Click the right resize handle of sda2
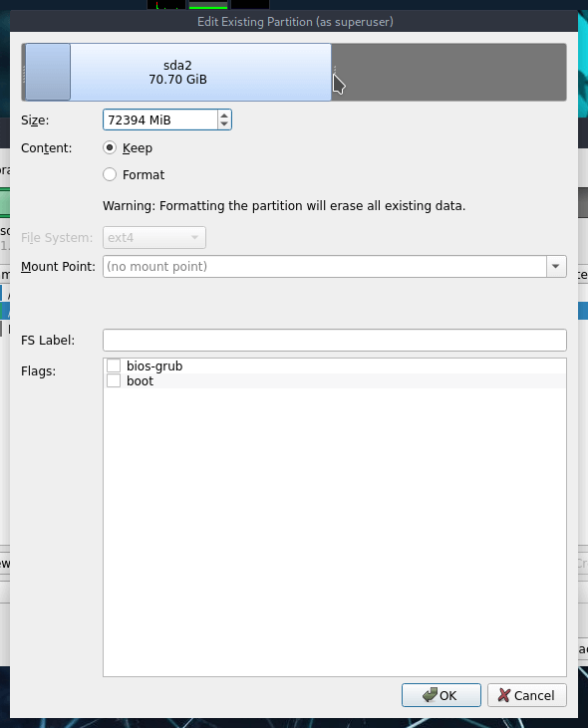The image size is (588, 728). point(335,72)
